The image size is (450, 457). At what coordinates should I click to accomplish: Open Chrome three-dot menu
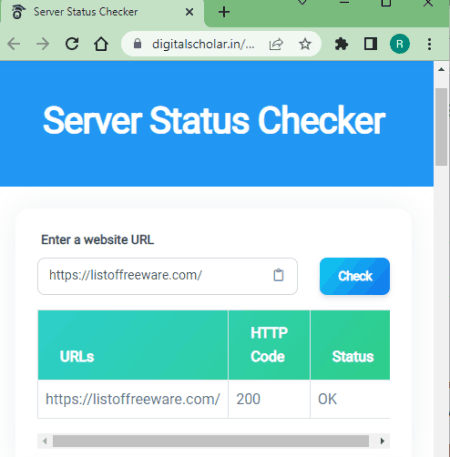tap(429, 44)
